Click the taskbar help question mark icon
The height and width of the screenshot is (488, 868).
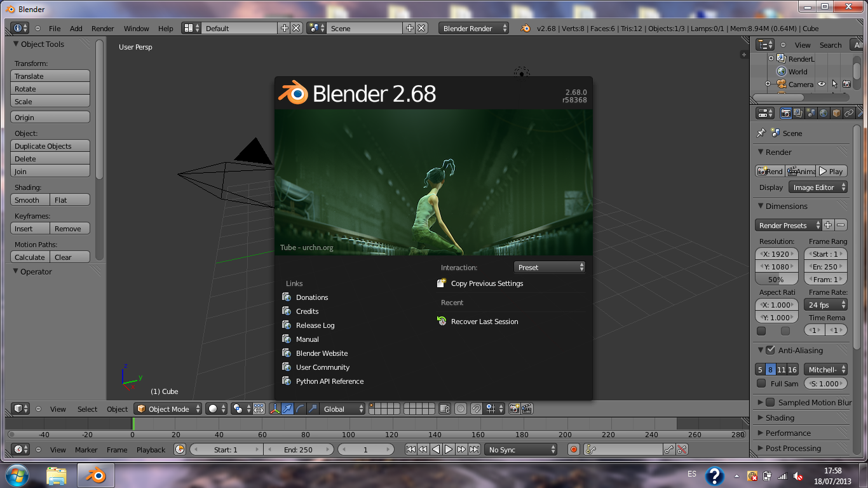point(715,476)
